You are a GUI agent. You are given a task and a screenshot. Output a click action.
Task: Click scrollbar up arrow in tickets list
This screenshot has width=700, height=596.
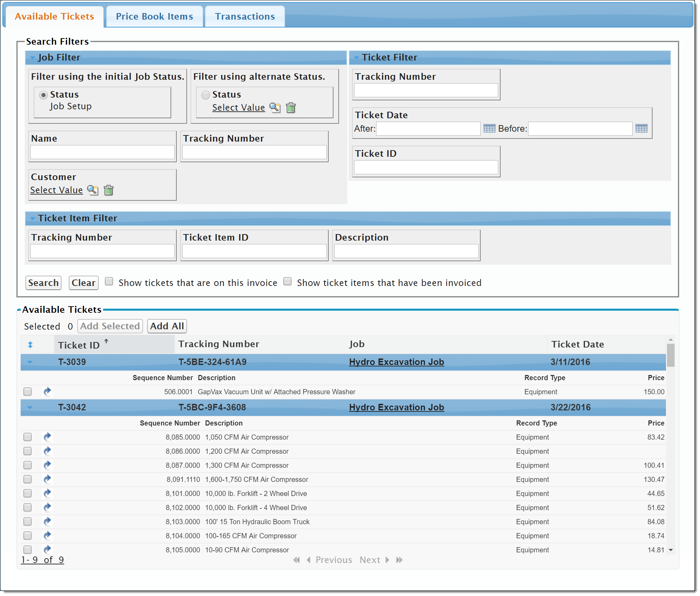pyautogui.click(x=670, y=340)
